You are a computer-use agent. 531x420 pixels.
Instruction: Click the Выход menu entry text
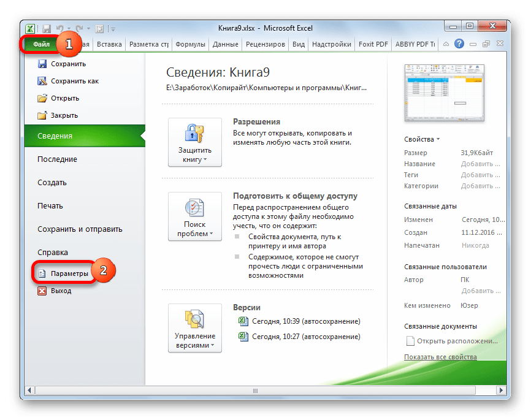61,291
